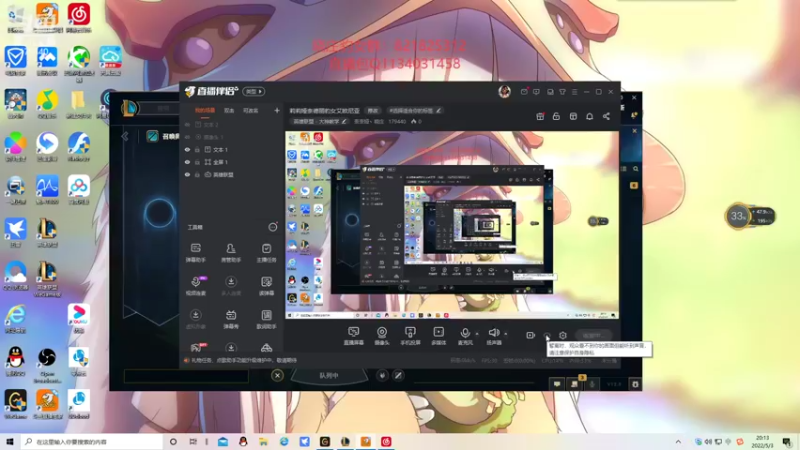Click the lock icon beside bell

(x=556, y=116)
